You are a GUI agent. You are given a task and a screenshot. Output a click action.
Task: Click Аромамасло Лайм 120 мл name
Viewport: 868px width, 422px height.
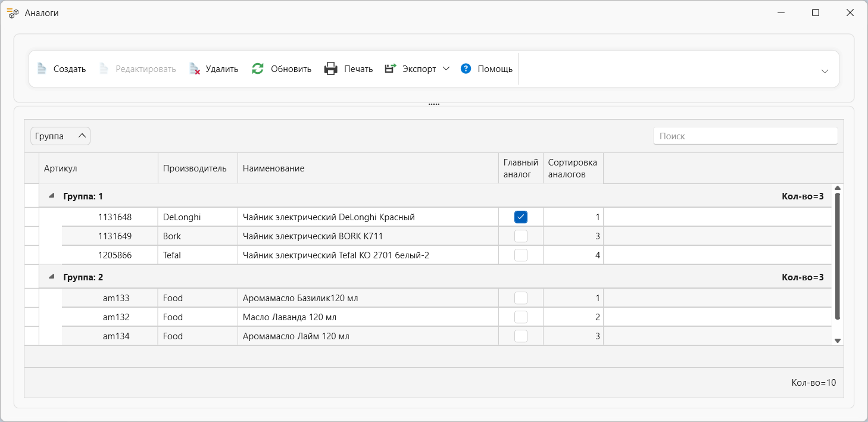click(x=296, y=336)
